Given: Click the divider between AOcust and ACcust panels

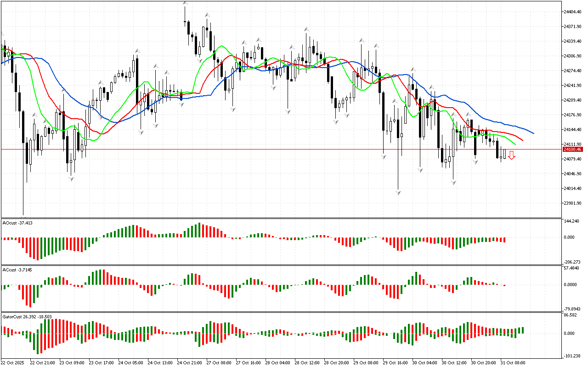Looking at the screenshot, I should 280,265.
